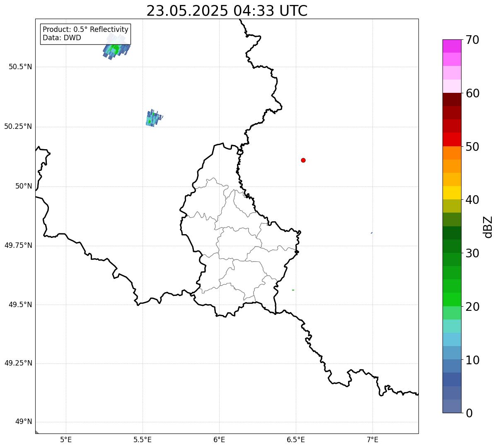Click the 50.25°N latitude label

tap(18, 126)
